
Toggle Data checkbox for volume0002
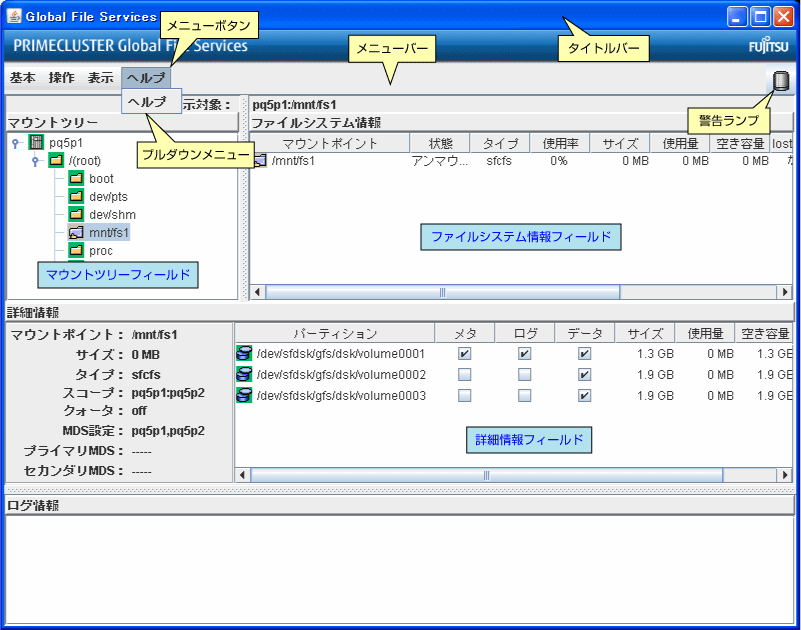tap(584, 375)
